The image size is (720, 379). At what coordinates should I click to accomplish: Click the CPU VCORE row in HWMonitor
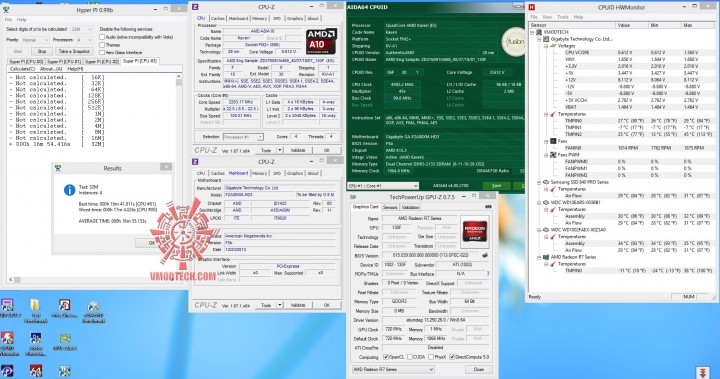[x=624, y=53]
